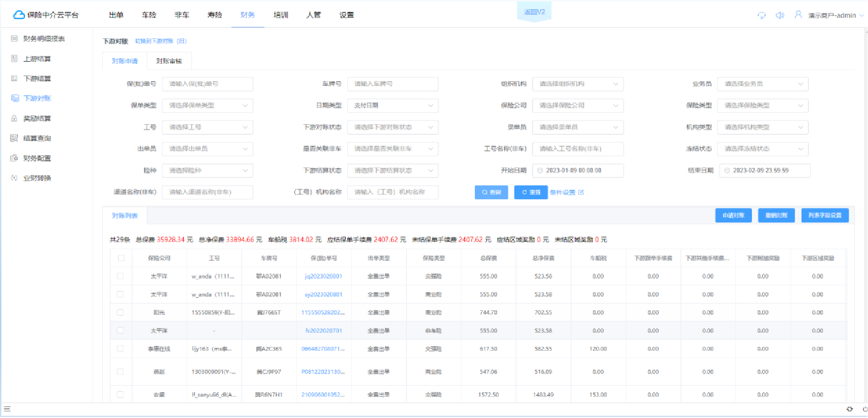Image resolution: width=868 pixels, height=418 pixels.
Task: Click the 业财转换 sidebar icon
Action: click(14, 178)
